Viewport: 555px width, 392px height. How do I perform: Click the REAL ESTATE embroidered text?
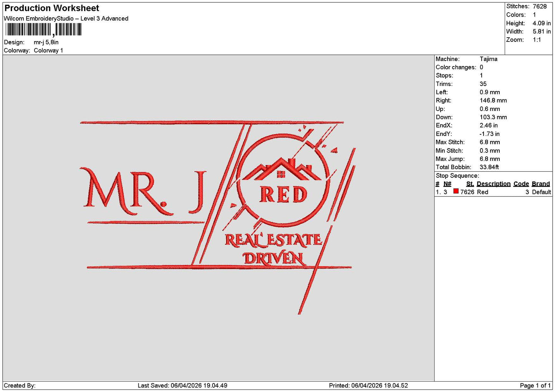tap(273, 240)
